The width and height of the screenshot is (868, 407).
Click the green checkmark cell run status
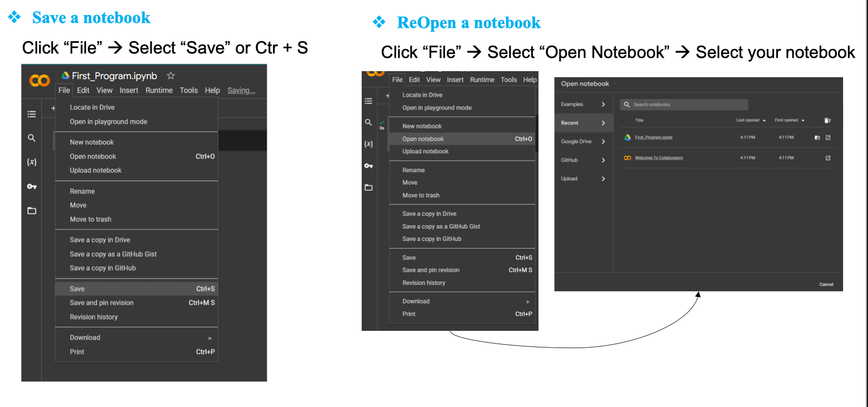point(382,124)
